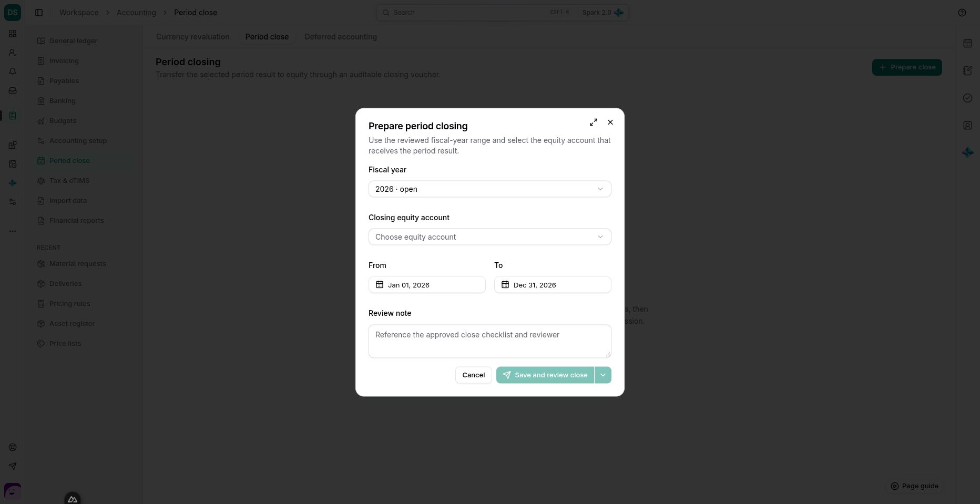Click into the Review note text area
This screenshot has height=504, width=980.
click(x=489, y=341)
